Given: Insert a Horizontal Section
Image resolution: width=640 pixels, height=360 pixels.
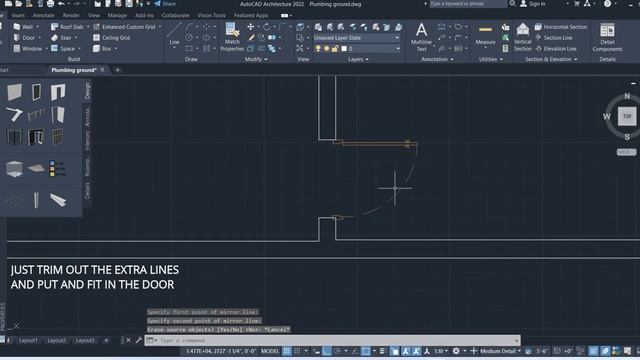Looking at the screenshot, I should point(561,27).
